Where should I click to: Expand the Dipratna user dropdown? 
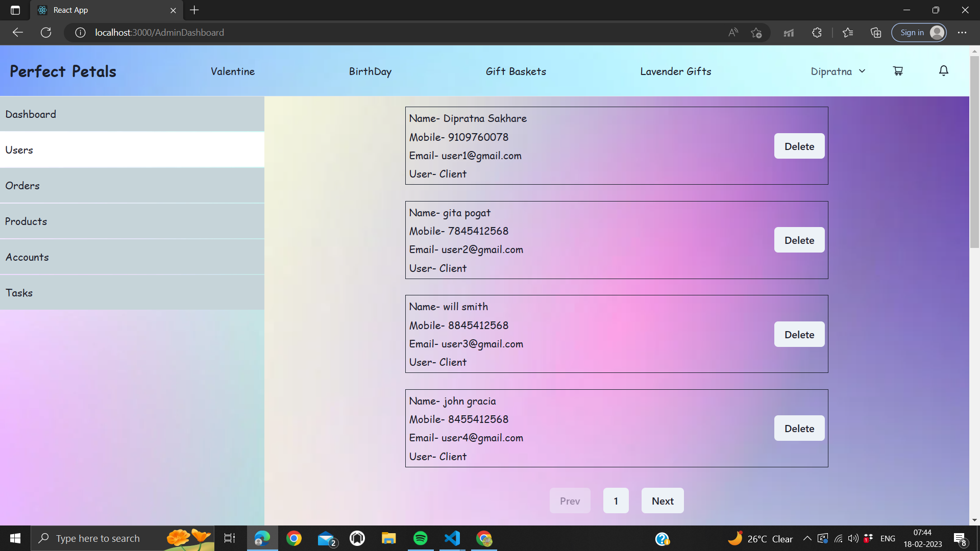(838, 71)
